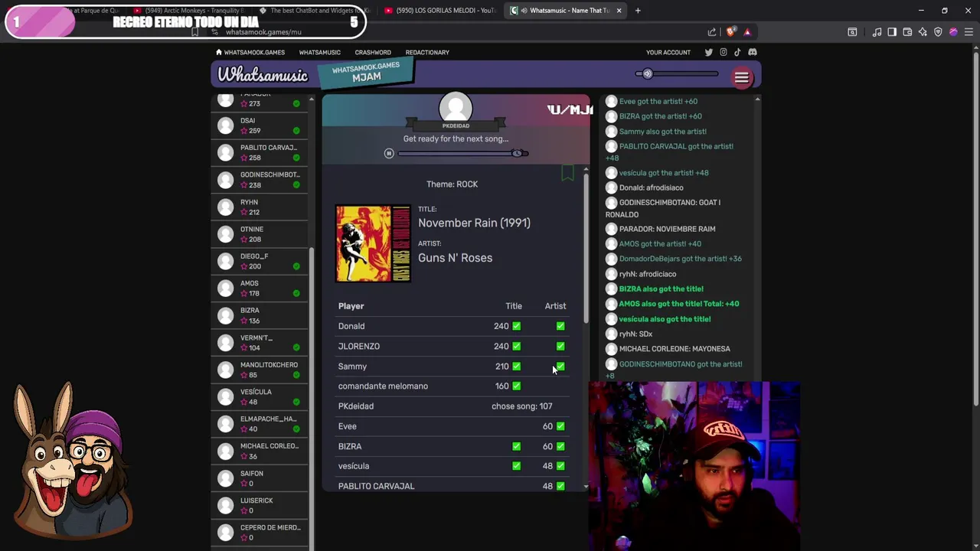980x551 pixels.
Task: Open a new browser tab
Action: point(638,11)
